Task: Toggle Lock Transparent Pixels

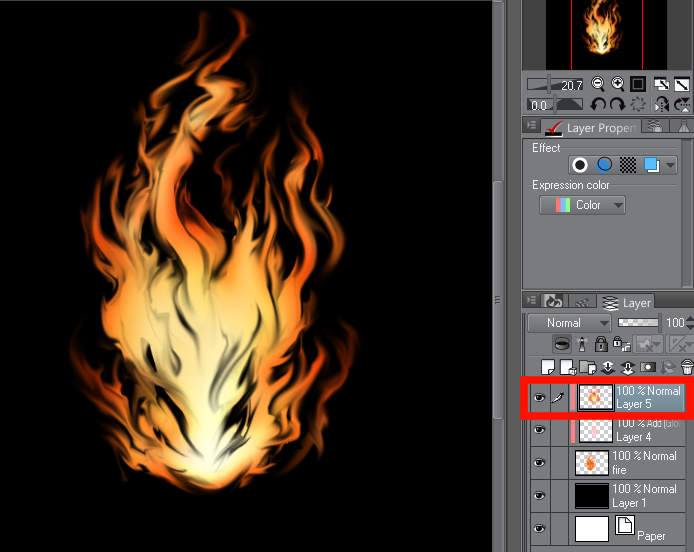Action: [x=621, y=344]
